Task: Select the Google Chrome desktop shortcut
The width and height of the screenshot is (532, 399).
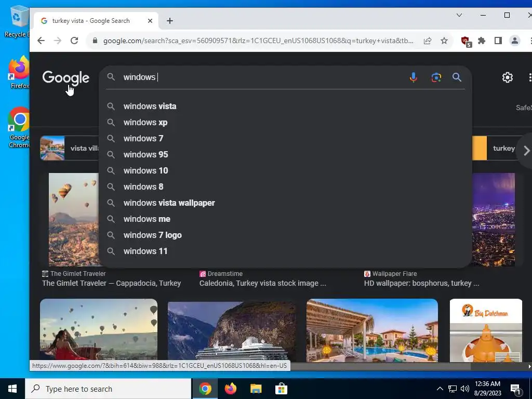Action: coord(19,128)
